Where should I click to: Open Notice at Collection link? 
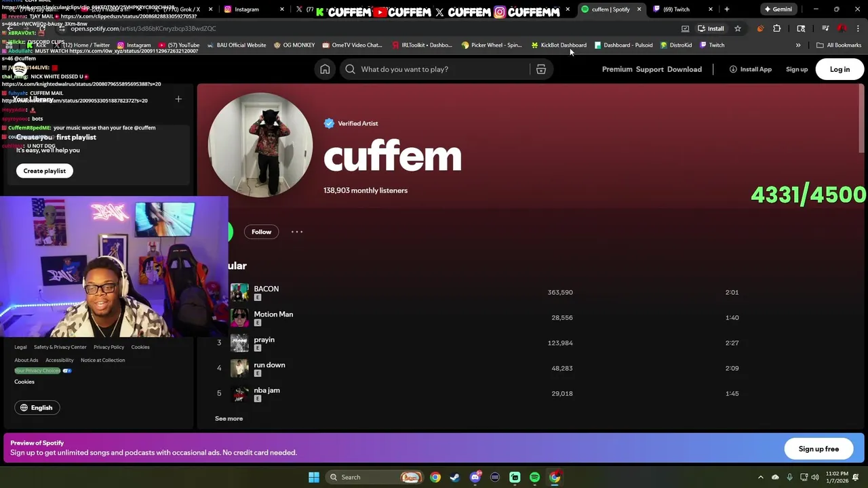[102, 360]
